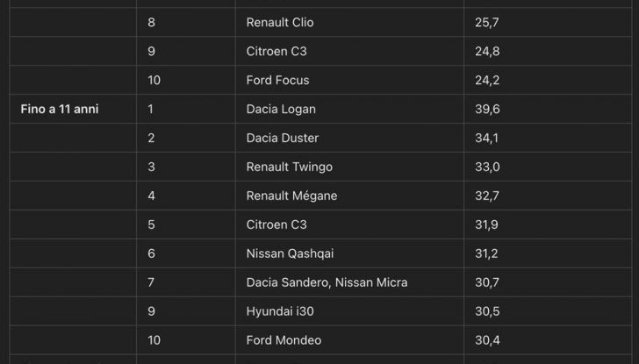Click the Dacia Duster entry
The image size is (639, 364).
pos(283,138)
